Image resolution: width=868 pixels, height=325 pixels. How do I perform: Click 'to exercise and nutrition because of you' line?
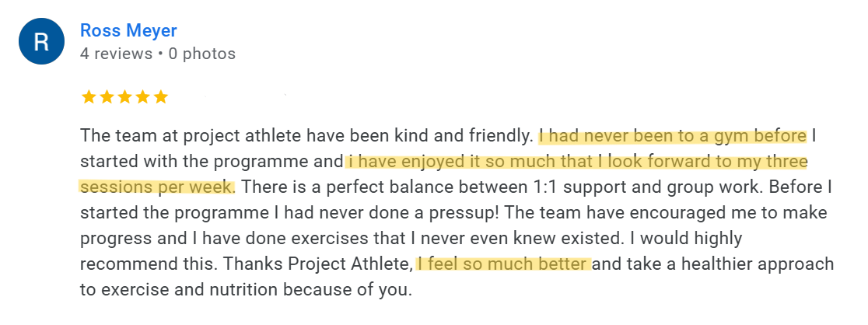245,289
